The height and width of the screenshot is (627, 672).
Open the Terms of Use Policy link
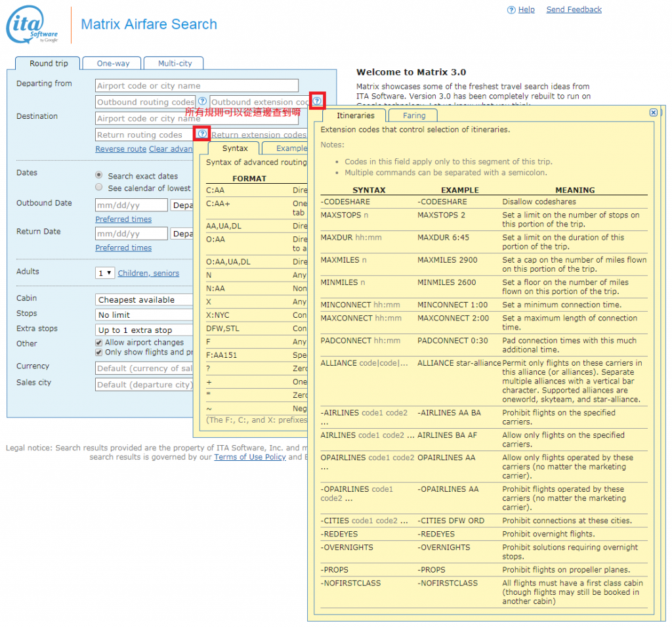click(250, 457)
